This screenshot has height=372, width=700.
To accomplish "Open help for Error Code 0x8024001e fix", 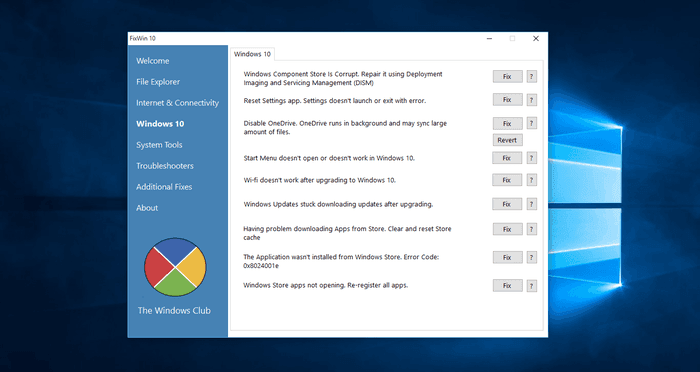I will [x=531, y=257].
